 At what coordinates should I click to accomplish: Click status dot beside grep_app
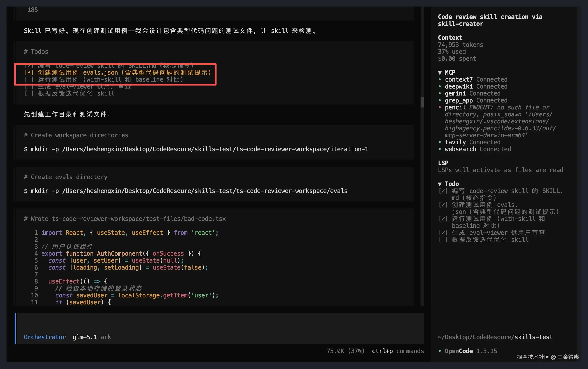click(x=440, y=100)
